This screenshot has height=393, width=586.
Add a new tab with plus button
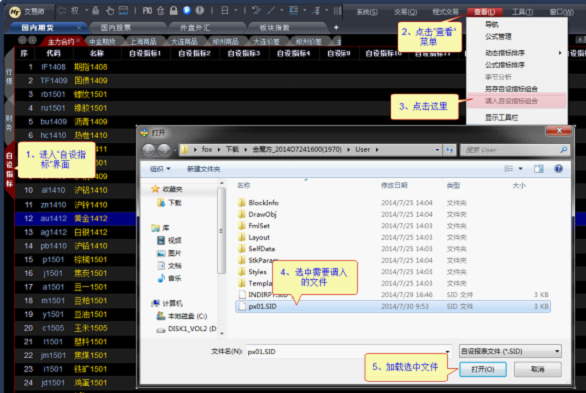click(x=336, y=27)
